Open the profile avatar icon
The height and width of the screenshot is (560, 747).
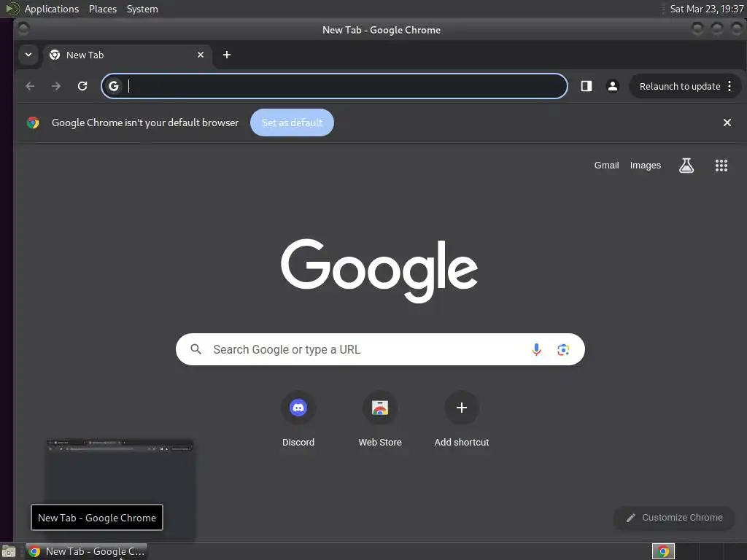[613, 86]
